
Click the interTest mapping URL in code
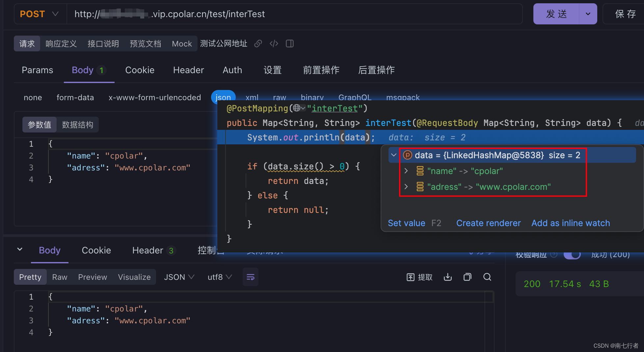tap(335, 108)
